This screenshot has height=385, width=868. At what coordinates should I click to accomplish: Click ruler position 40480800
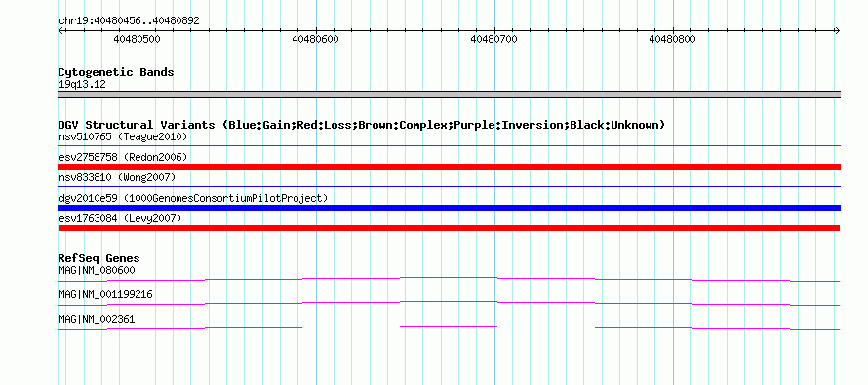[672, 39]
